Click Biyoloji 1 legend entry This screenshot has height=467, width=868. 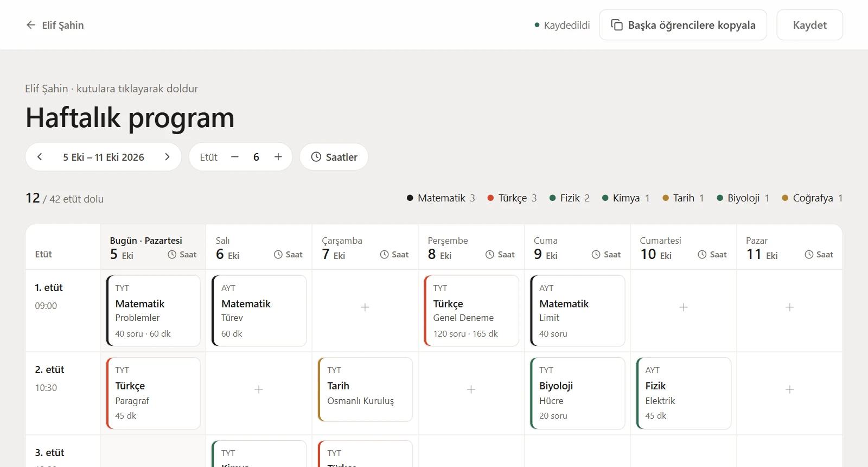(743, 198)
